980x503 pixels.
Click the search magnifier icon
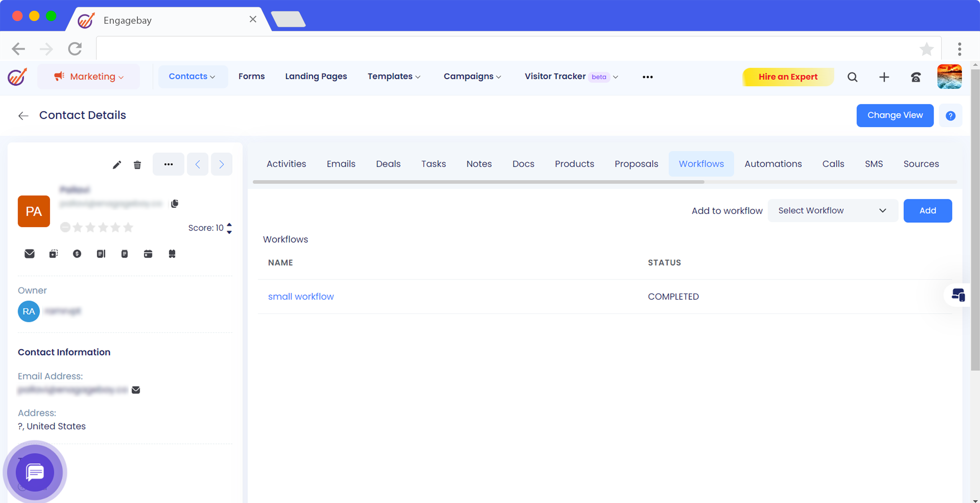853,77
